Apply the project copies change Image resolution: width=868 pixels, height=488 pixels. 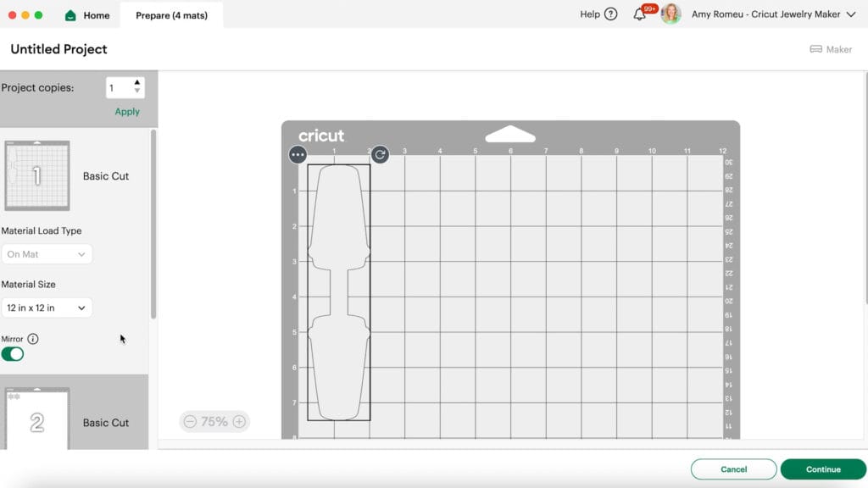pyautogui.click(x=127, y=111)
